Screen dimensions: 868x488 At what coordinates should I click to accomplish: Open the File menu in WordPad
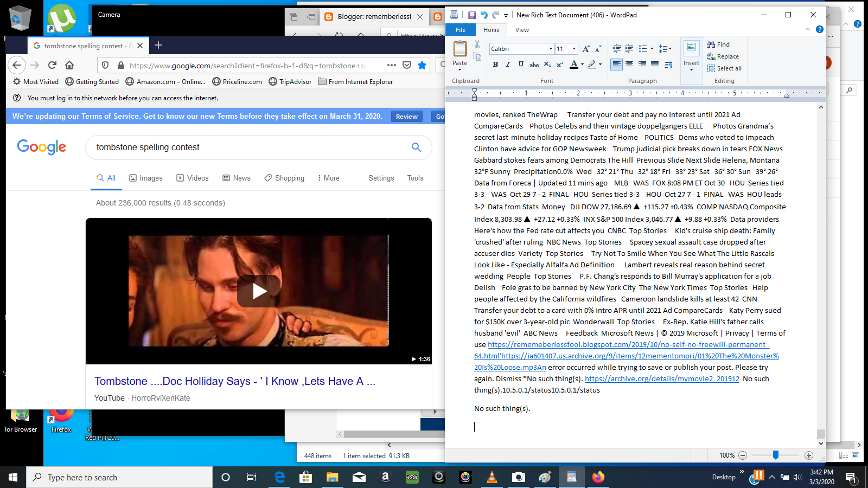[x=461, y=30]
